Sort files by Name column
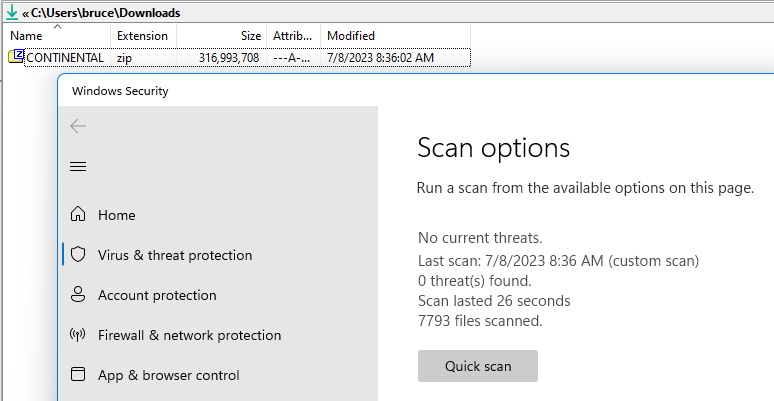The height and width of the screenshot is (401, 774). [27, 36]
